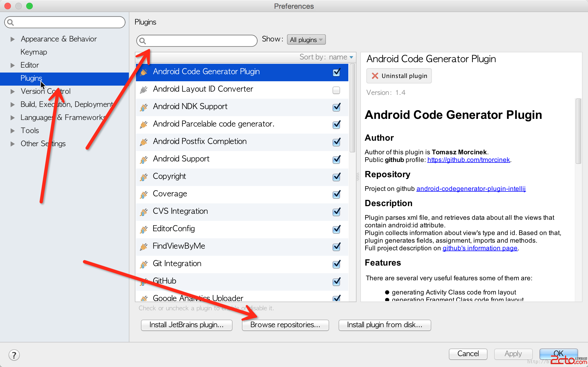Select the Coverage plugin in the list

(170, 194)
